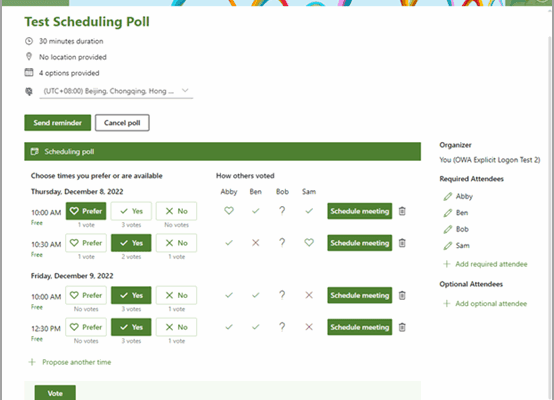Delete the Thursday 10:00 AM time option
Screen dimensions: 554x400
pyautogui.click(x=402, y=211)
